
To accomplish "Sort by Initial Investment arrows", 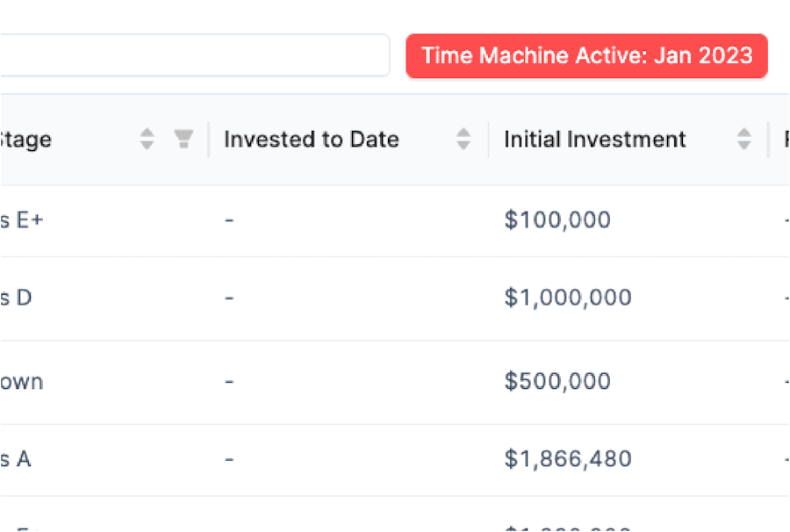I will point(744,139).
